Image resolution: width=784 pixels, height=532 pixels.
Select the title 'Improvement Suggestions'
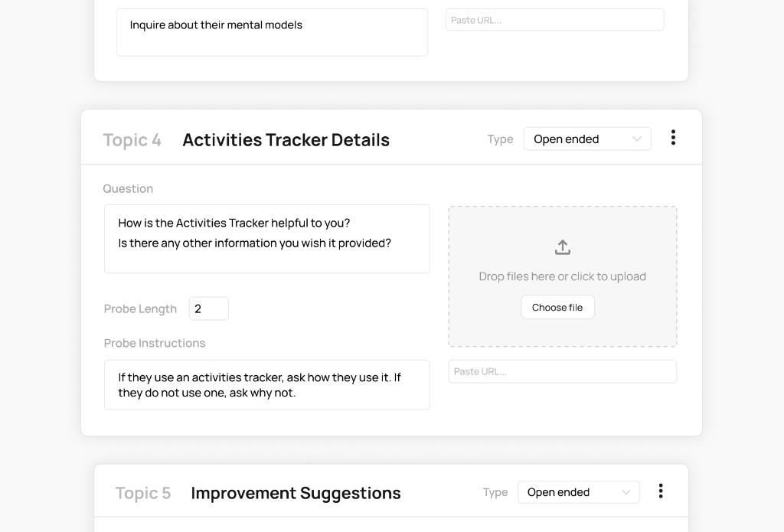(x=296, y=493)
